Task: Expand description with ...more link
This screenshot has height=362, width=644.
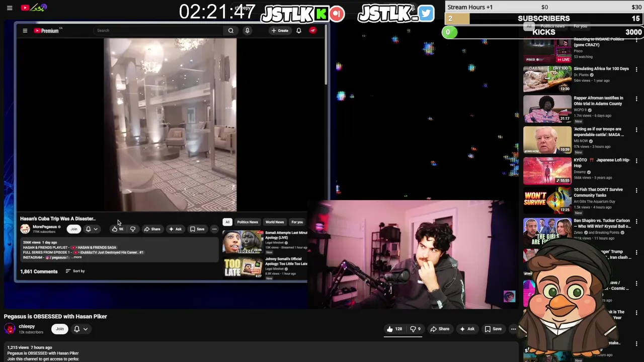Action: point(76,257)
